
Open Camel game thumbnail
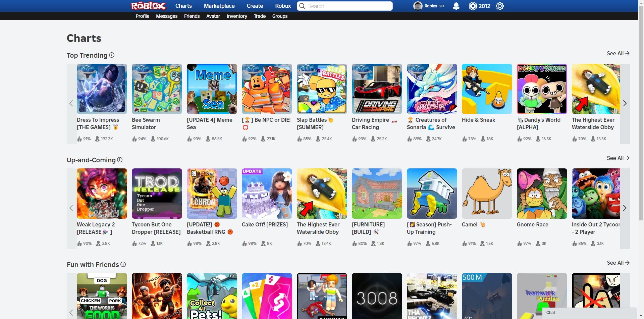[x=487, y=194]
